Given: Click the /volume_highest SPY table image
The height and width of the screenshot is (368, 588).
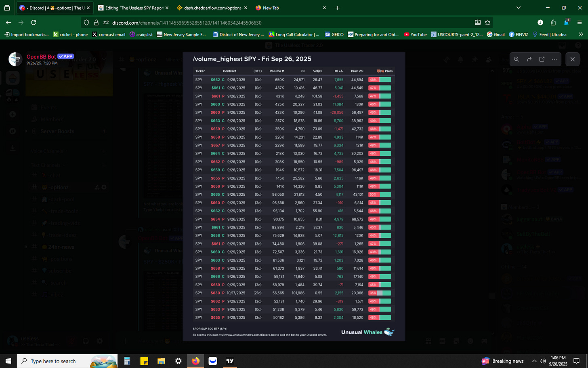Looking at the screenshot, I should 294,197.
